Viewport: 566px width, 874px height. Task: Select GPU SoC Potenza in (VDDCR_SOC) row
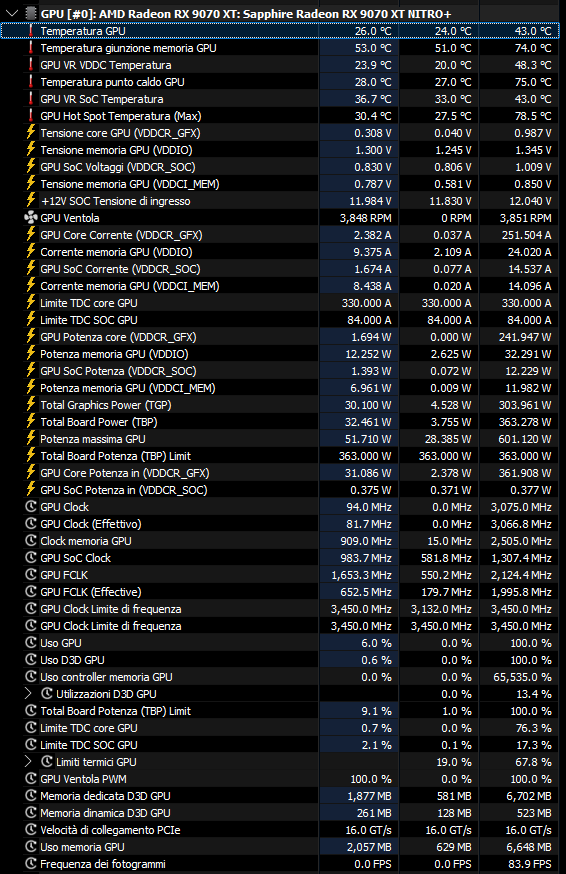(280, 490)
